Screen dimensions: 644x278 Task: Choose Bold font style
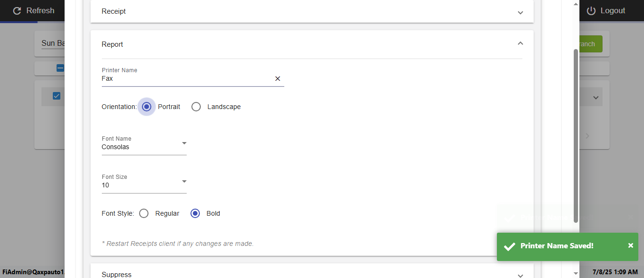pos(195,213)
